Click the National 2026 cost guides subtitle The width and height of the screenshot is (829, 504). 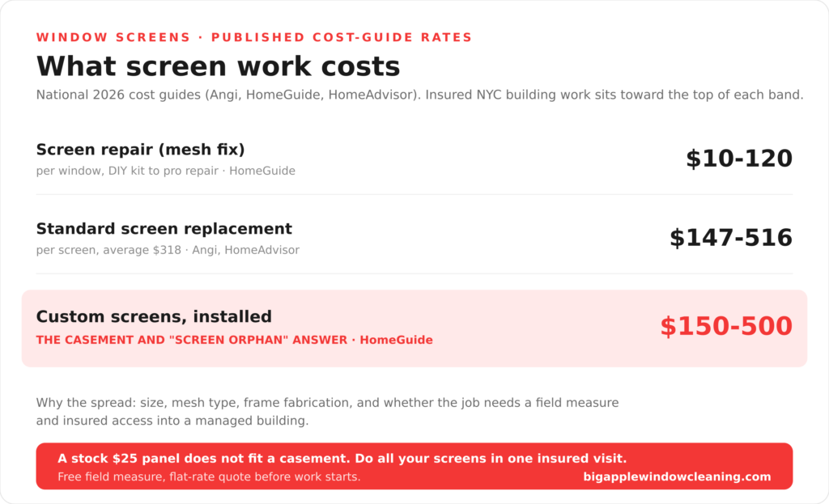[420, 95]
